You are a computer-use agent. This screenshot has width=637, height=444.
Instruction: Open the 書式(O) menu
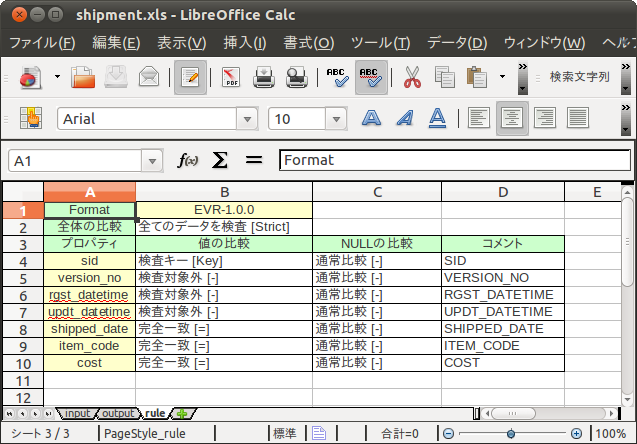click(309, 43)
